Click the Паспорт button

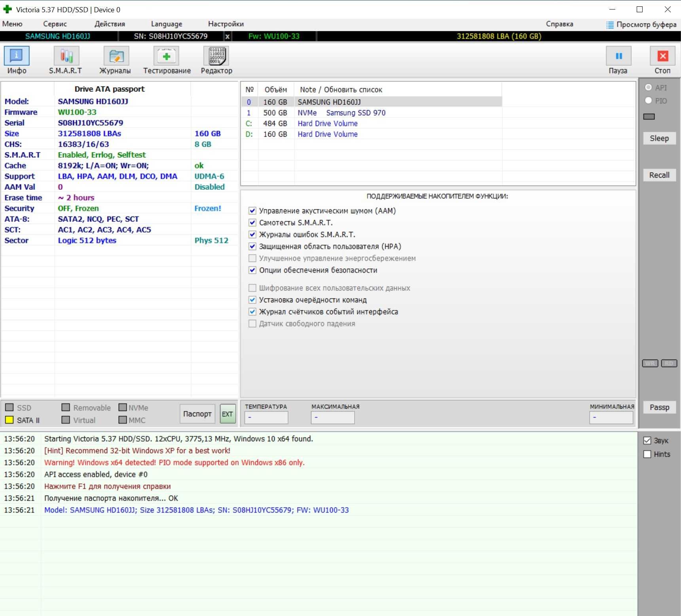click(x=197, y=414)
